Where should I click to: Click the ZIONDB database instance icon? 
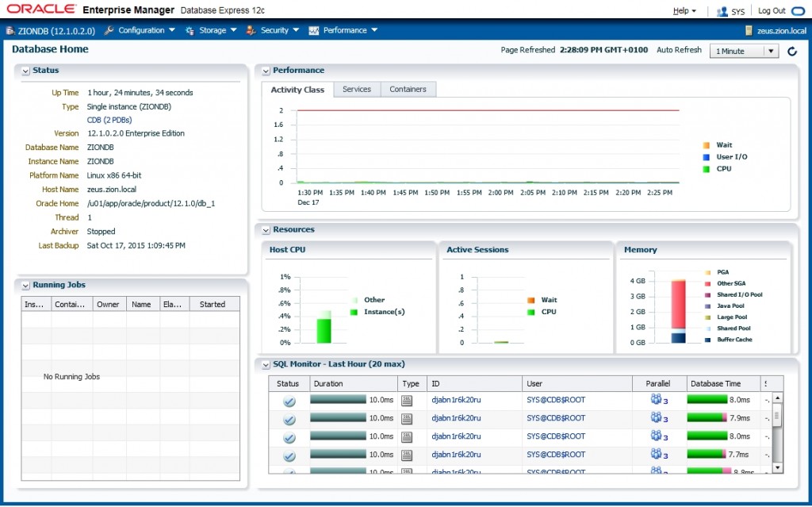tap(10, 29)
